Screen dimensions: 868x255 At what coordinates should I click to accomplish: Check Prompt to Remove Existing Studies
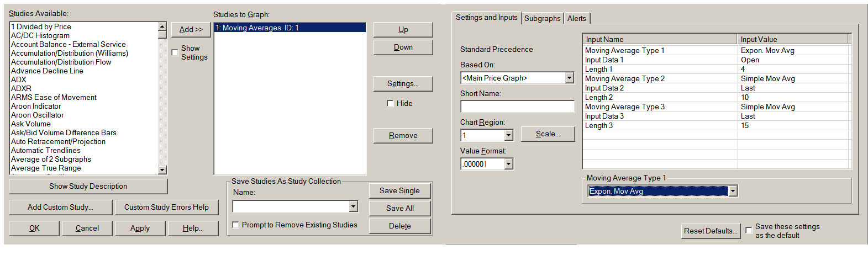236,225
